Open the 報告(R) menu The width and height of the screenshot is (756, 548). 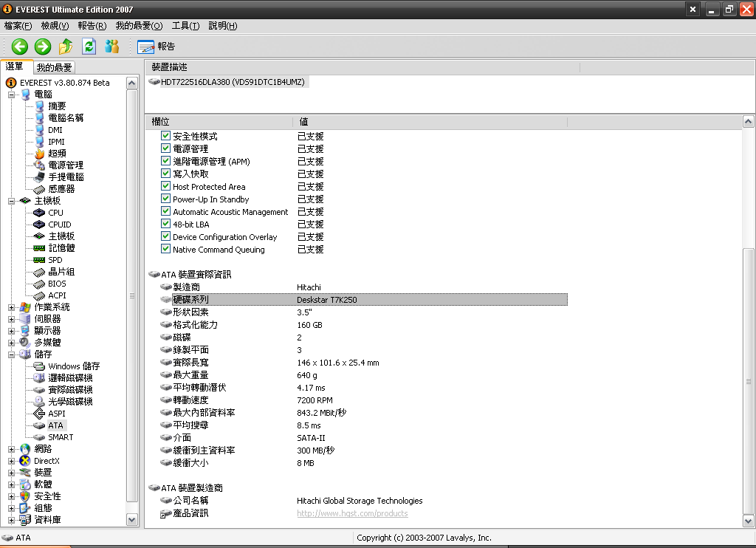[x=92, y=26]
